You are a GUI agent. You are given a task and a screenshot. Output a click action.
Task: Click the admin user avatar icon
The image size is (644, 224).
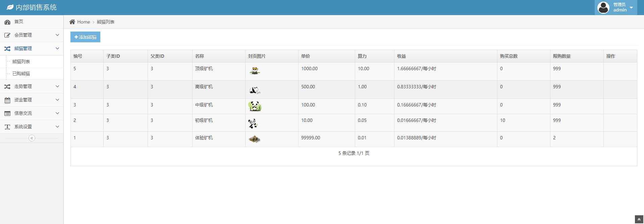603,7
